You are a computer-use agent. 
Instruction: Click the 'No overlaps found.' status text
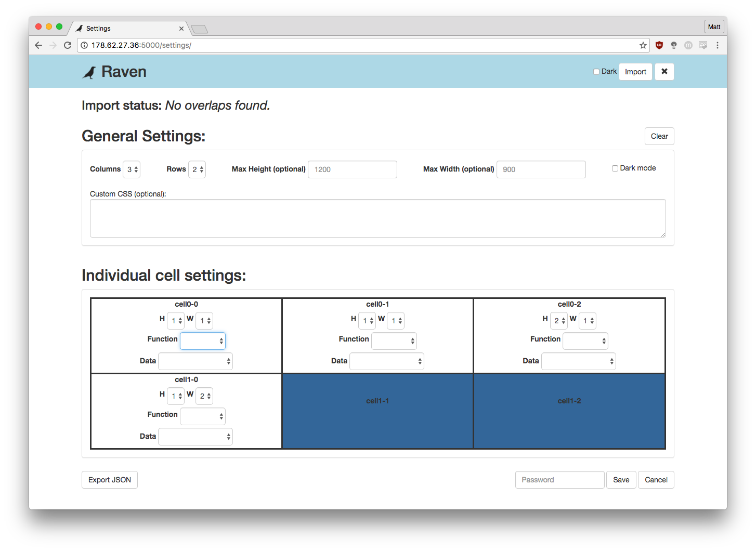click(x=217, y=106)
